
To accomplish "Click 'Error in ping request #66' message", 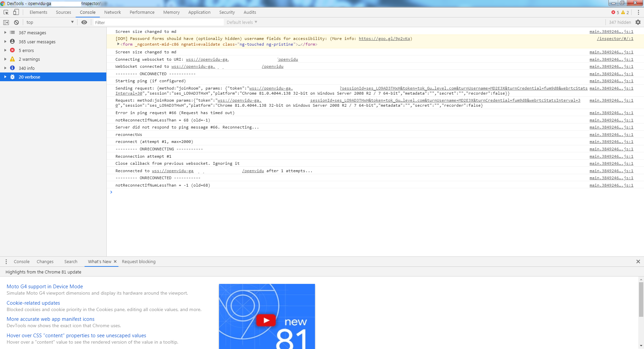I will coord(175,113).
